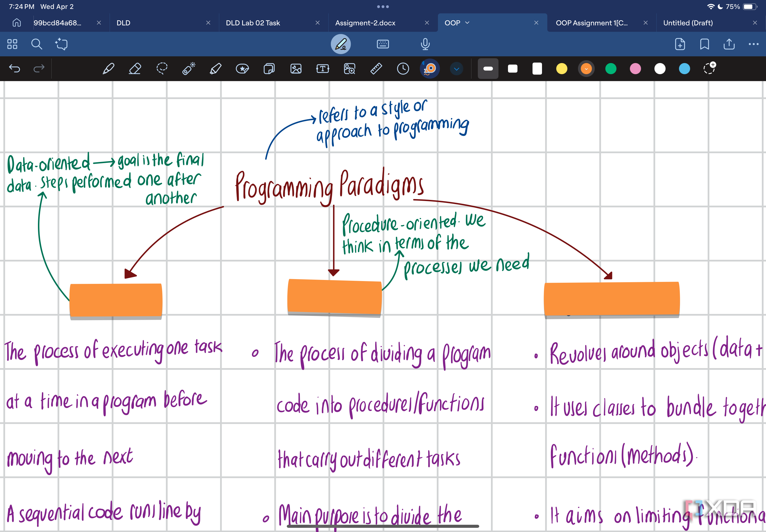Switch to keyboard typing mode

coord(383,44)
